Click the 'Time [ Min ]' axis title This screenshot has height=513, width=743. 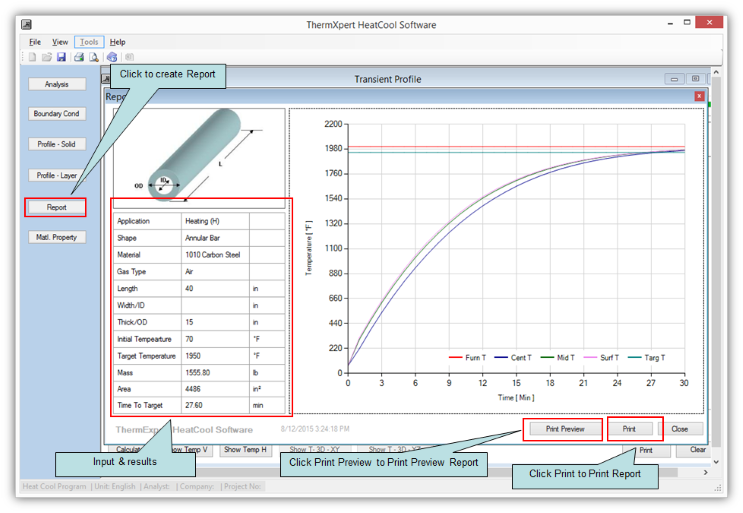tap(516, 397)
